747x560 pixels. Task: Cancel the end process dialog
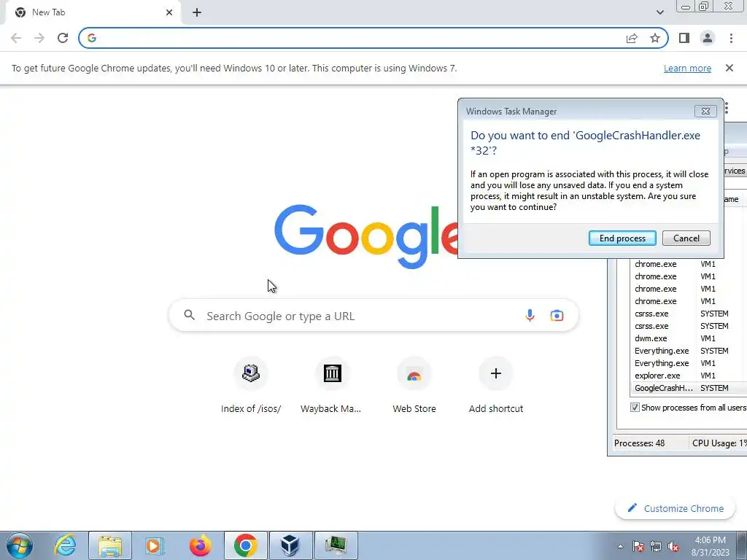[x=686, y=238]
